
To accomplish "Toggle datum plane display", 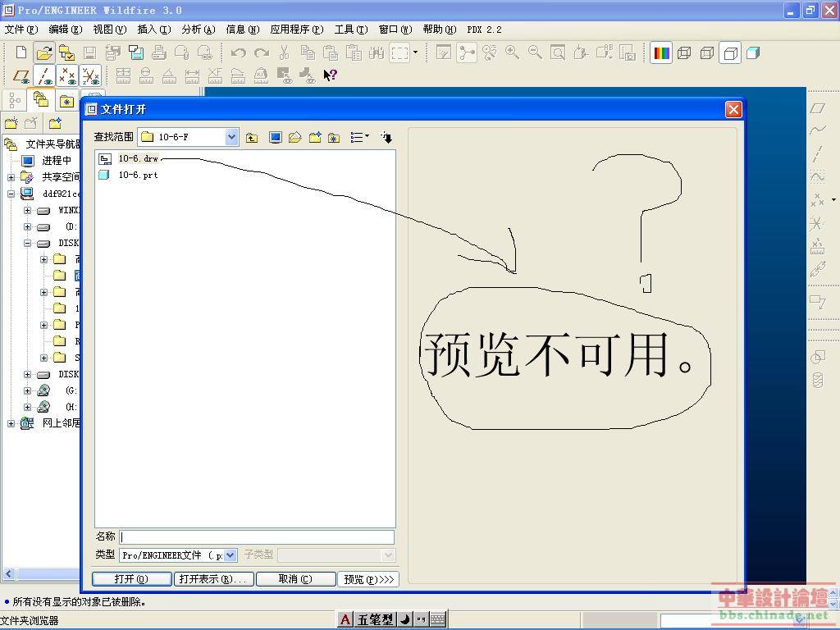I will (21, 75).
